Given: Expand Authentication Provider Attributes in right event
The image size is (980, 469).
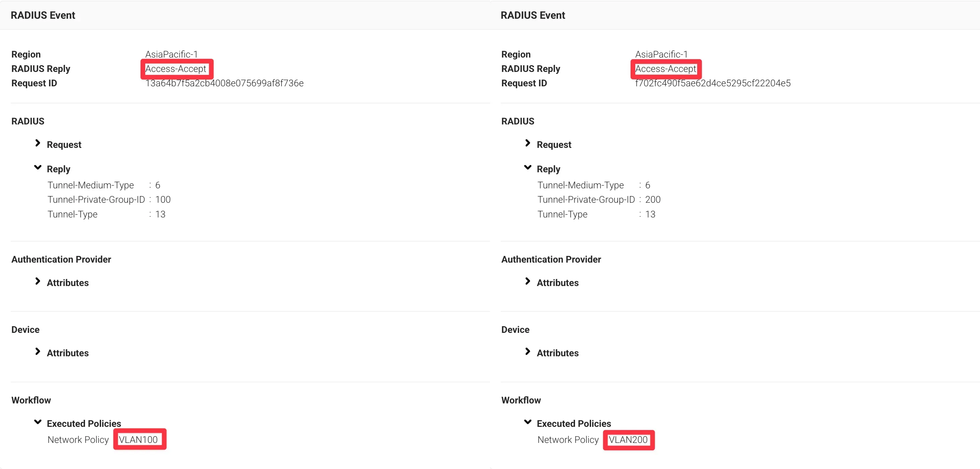Looking at the screenshot, I should tap(528, 281).
